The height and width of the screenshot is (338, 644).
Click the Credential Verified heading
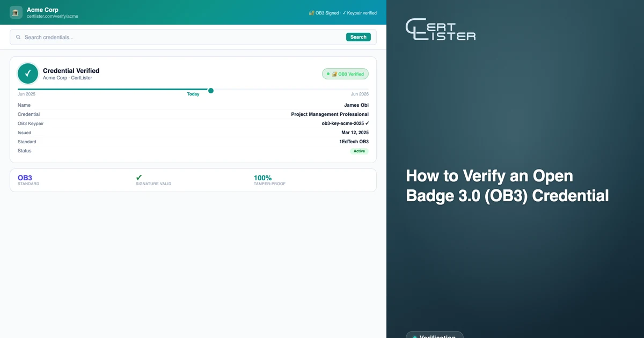(x=71, y=71)
